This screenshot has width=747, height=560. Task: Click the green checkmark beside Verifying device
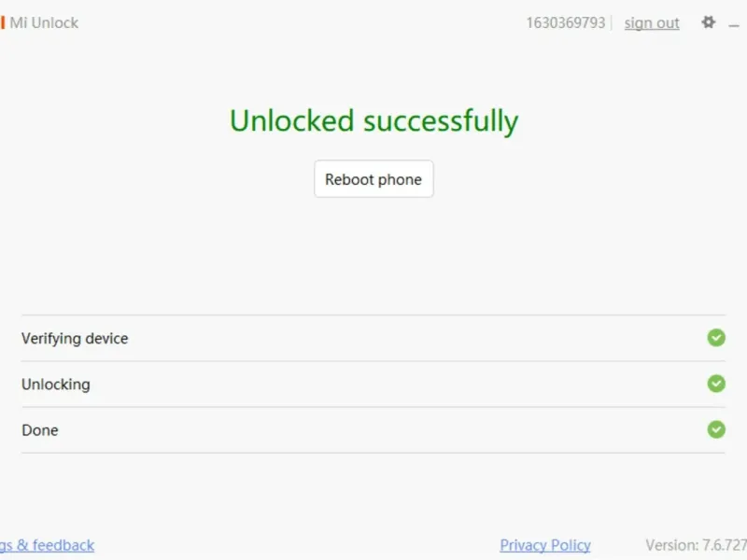tap(716, 338)
